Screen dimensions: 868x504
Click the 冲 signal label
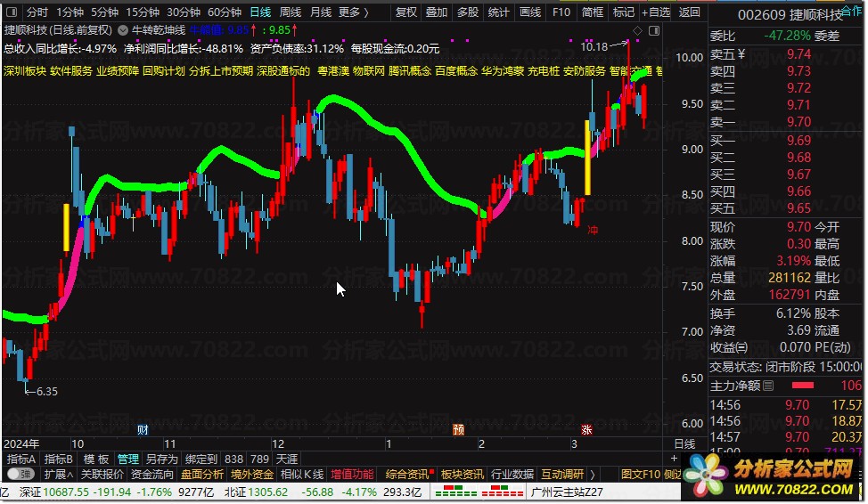[x=593, y=230]
